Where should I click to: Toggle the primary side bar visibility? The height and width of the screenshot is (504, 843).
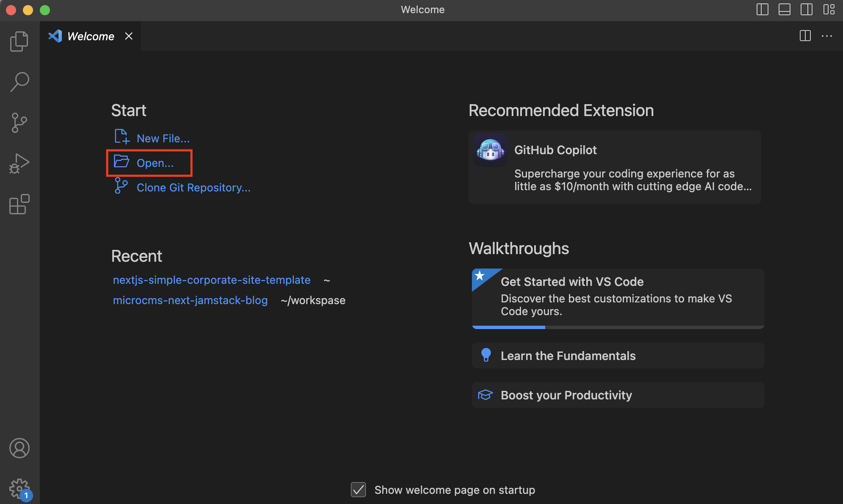pos(762,9)
